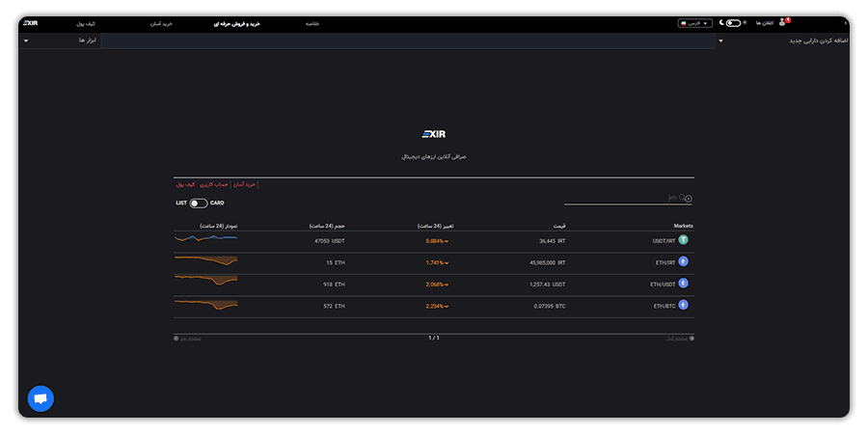Toggle the LIST / CARD view switch
This screenshot has height=434, width=868.
[198, 203]
